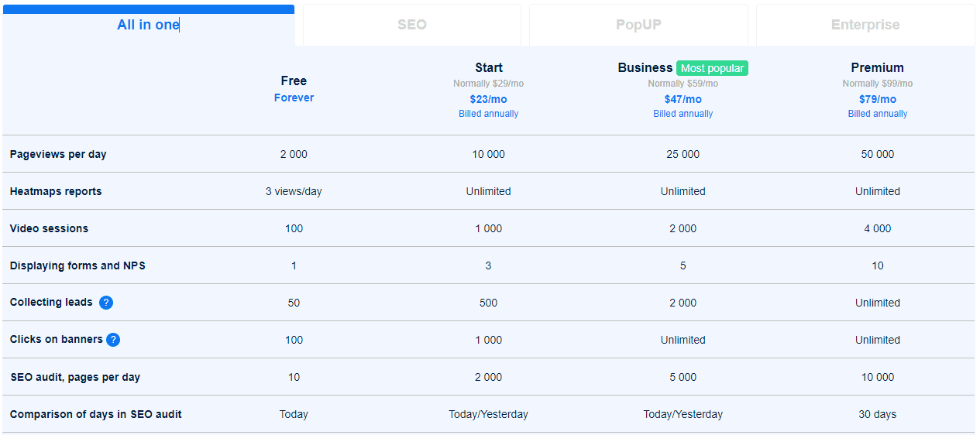Go to the Enterprise tab
980x435 pixels.
[865, 25]
